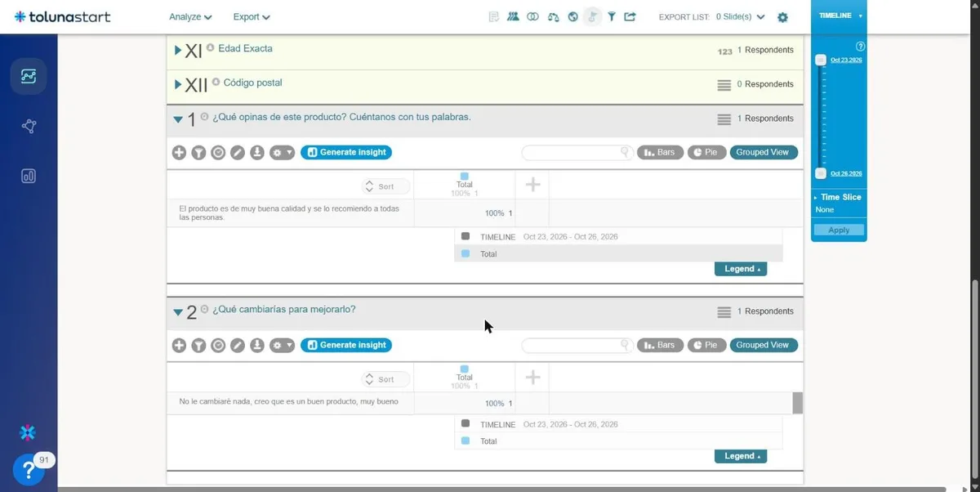Screen dimensions: 980x492
Task: Generate insight for question 2
Action: pos(346,345)
